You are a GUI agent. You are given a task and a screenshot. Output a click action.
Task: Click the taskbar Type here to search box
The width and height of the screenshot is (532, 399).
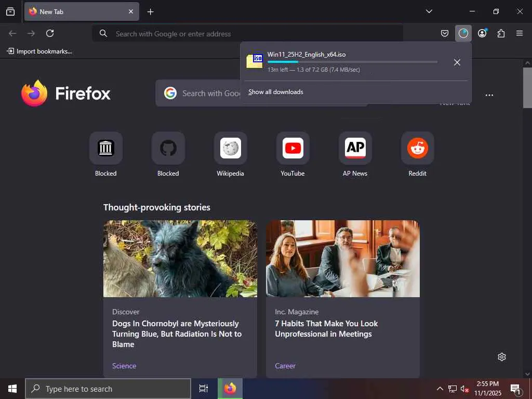pyautogui.click(x=108, y=389)
